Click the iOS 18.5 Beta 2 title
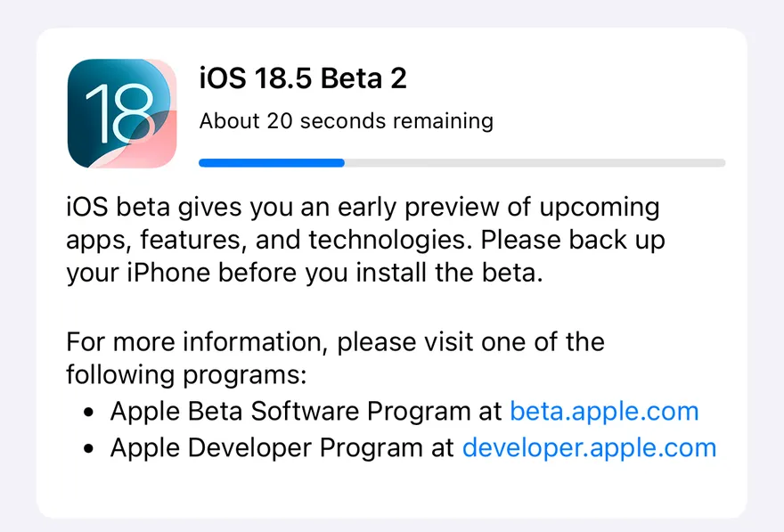 (303, 78)
